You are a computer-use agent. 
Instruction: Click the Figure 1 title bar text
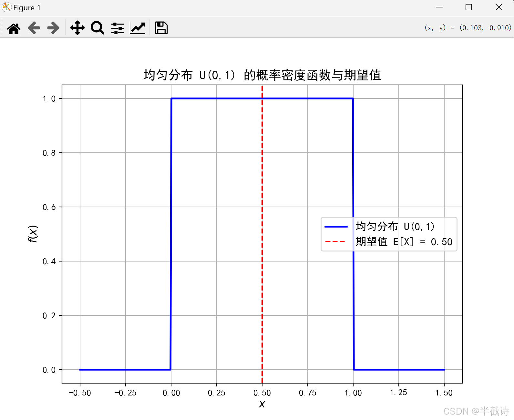coord(27,8)
